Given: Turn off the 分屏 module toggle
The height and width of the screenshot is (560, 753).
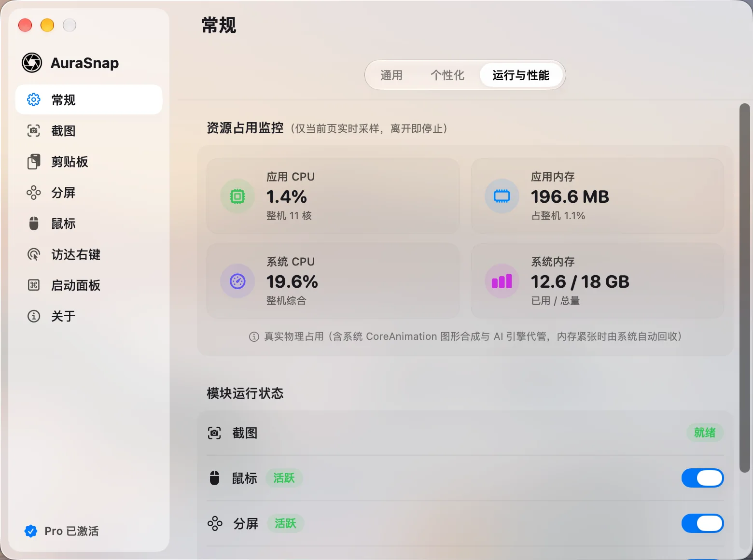Looking at the screenshot, I should (702, 523).
